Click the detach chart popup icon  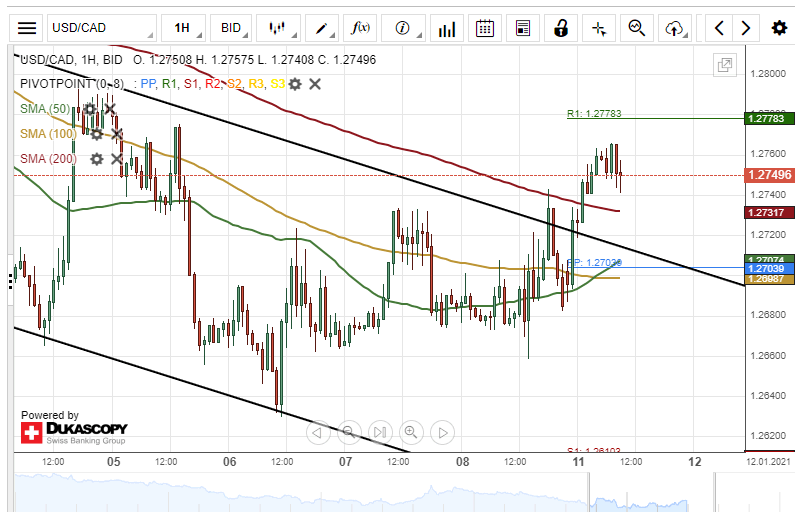pos(725,65)
